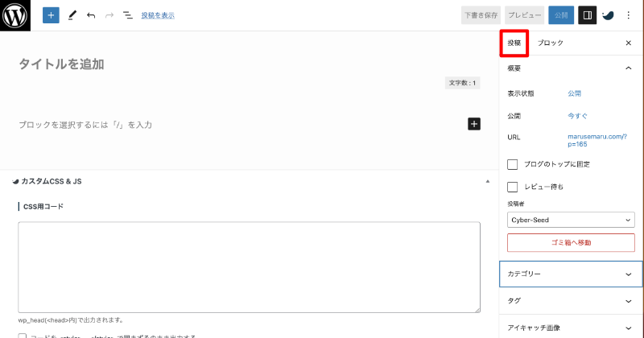
Task: Click the CSS用コード text area
Action: point(249,266)
